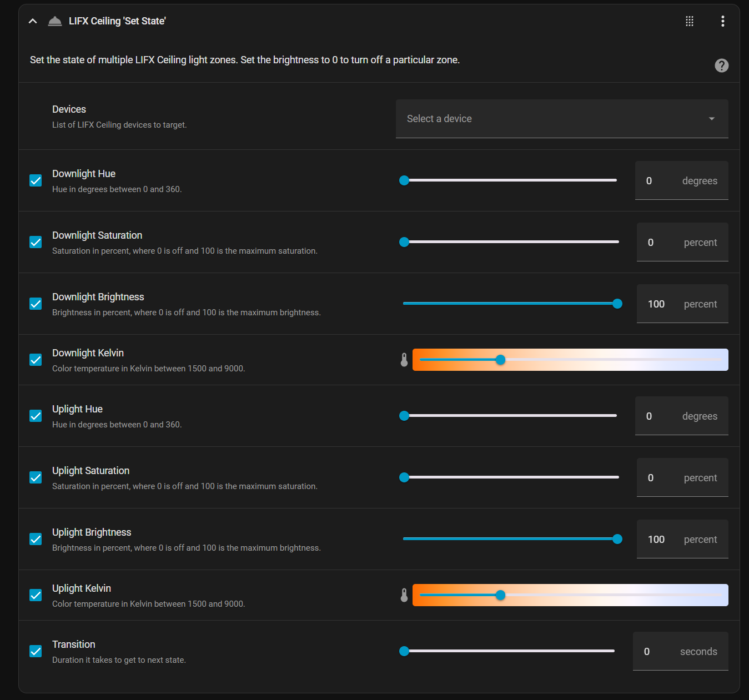Click the Uplight Brightness slider handle
Image resolution: width=749 pixels, height=700 pixels.
click(617, 539)
